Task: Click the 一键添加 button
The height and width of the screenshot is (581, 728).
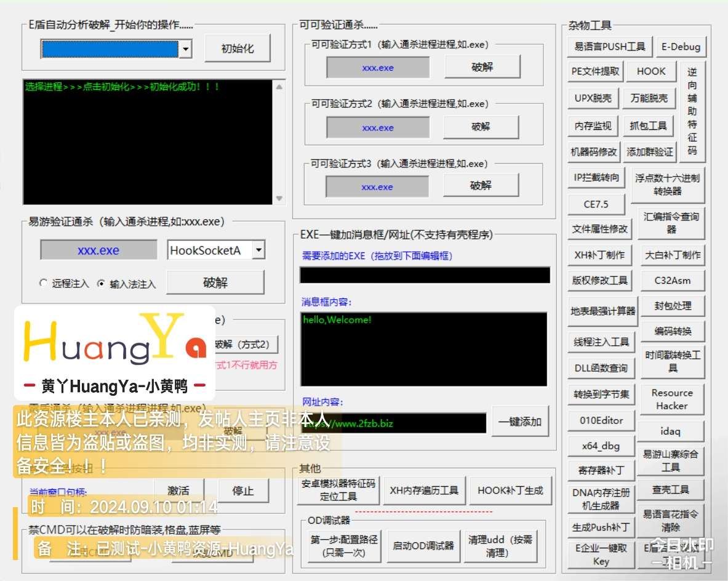Action: (x=520, y=422)
